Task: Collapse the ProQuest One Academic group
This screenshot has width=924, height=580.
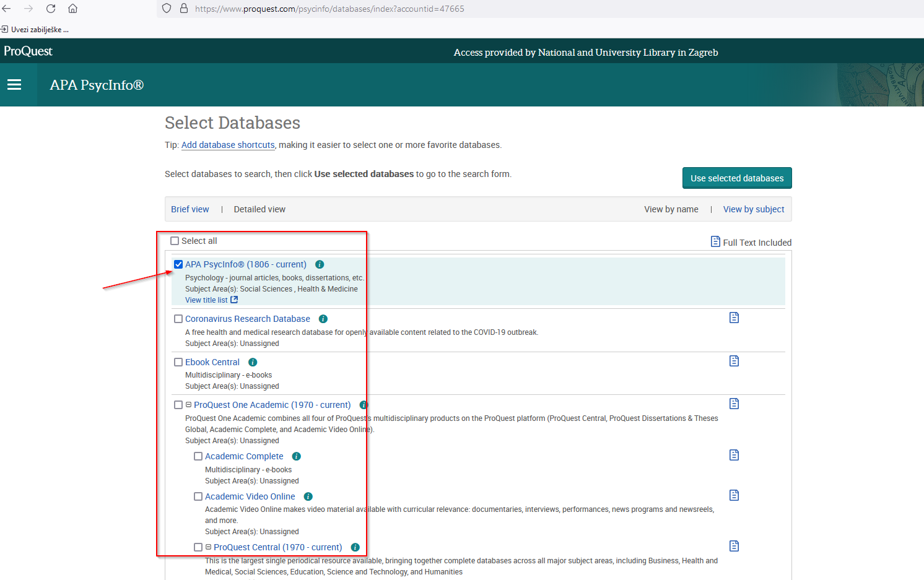Action: coord(189,405)
